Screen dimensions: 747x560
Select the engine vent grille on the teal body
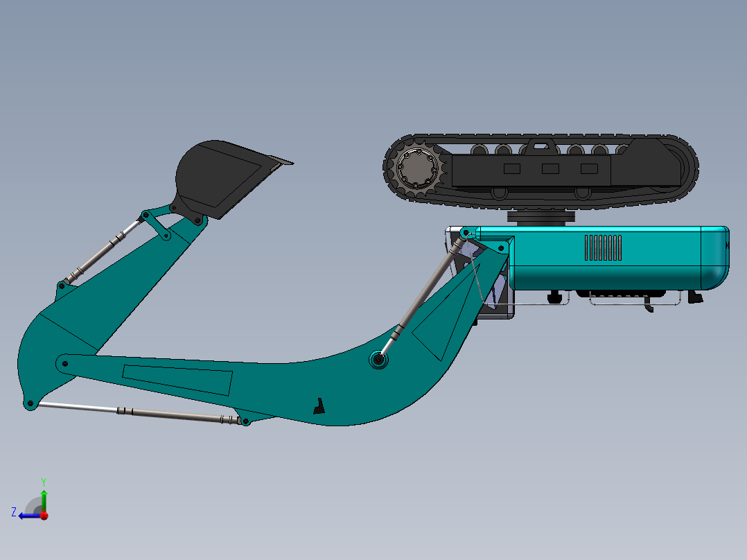tap(601, 246)
